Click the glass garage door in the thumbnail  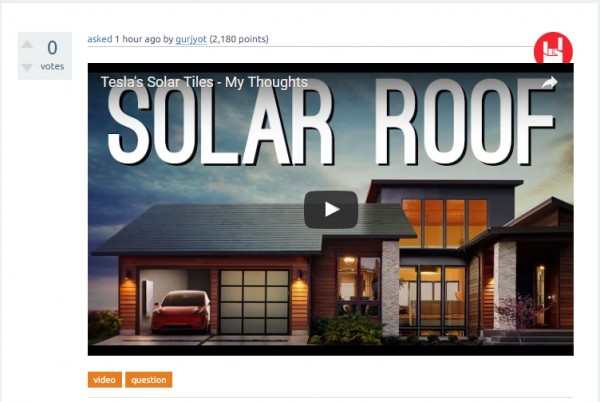pyautogui.click(x=254, y=302)
